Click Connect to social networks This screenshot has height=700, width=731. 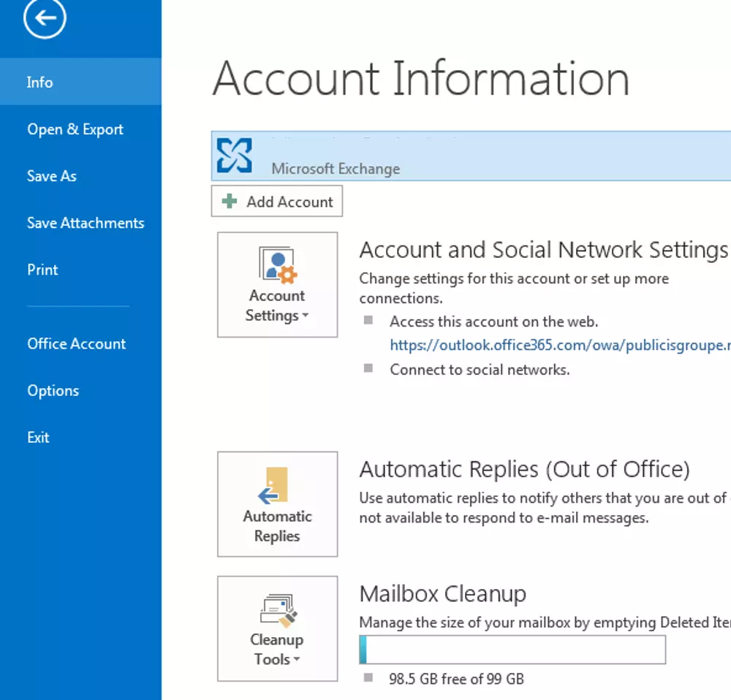[x=480, y=370]
